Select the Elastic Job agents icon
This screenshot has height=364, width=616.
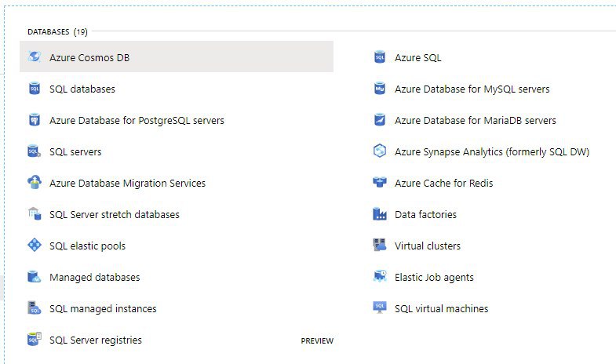(x=380, y=276)
